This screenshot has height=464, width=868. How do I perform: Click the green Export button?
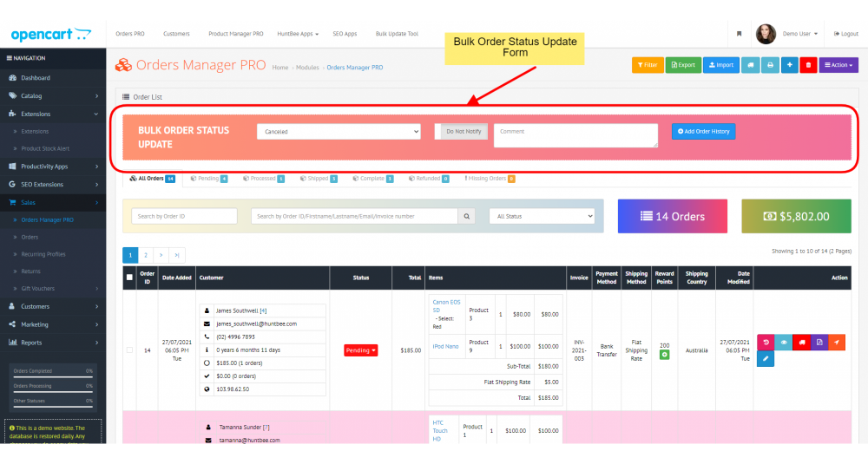pyautogui.click(x=683, y=65)
